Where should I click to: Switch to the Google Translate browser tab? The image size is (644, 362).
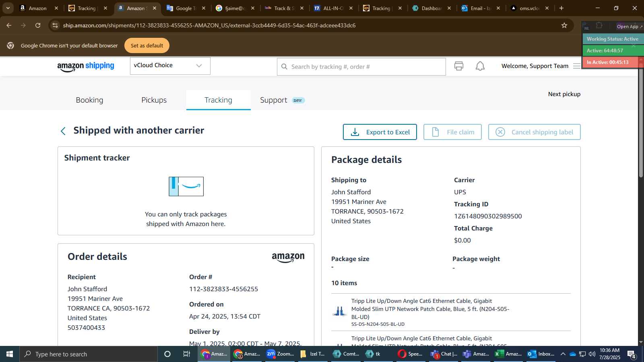tap(186, 8)
